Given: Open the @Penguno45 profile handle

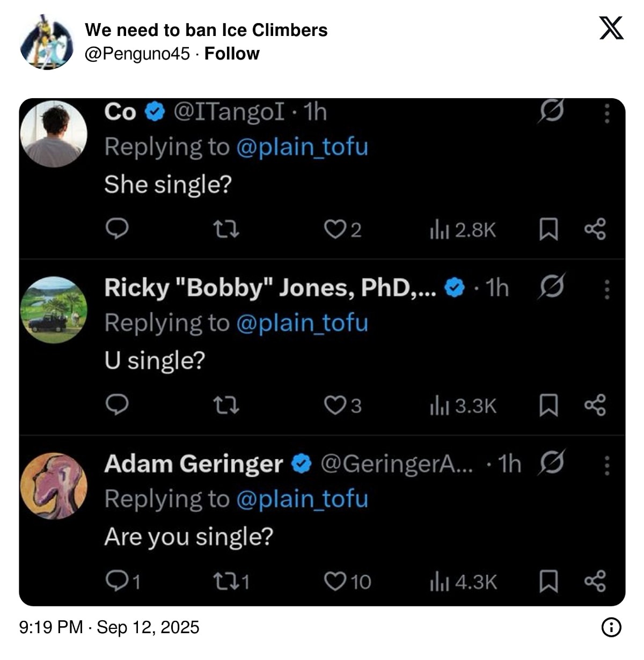Looking at the screenshot, I should [x=137, y=54].
